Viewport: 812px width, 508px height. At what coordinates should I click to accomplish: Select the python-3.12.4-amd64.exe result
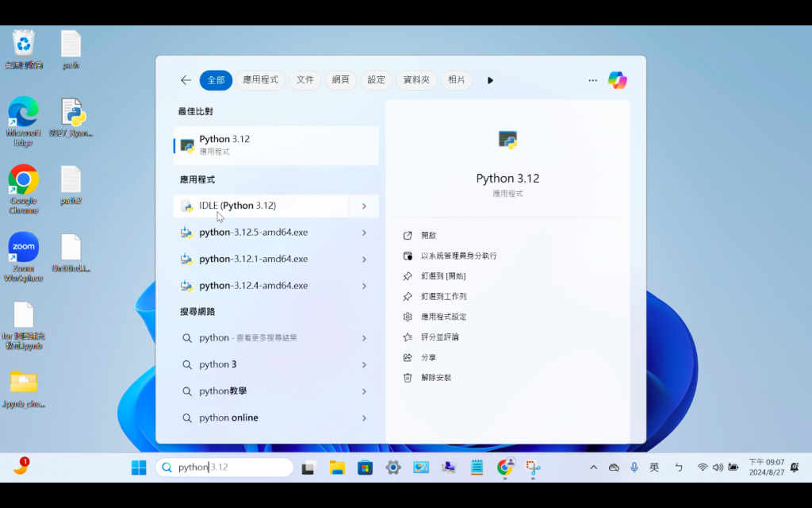point(261,286)
